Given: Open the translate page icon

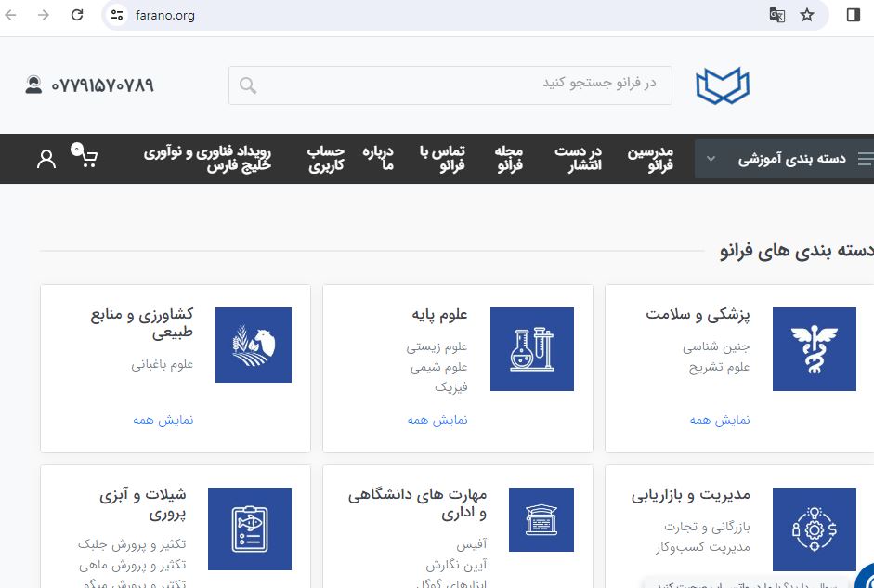Looking at the screenshot, I should 777,15.
